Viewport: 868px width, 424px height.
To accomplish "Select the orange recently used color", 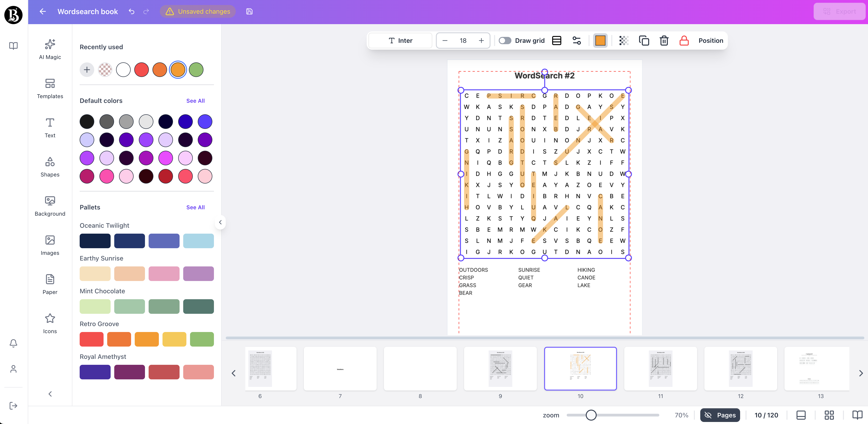I will pos(178,69).
